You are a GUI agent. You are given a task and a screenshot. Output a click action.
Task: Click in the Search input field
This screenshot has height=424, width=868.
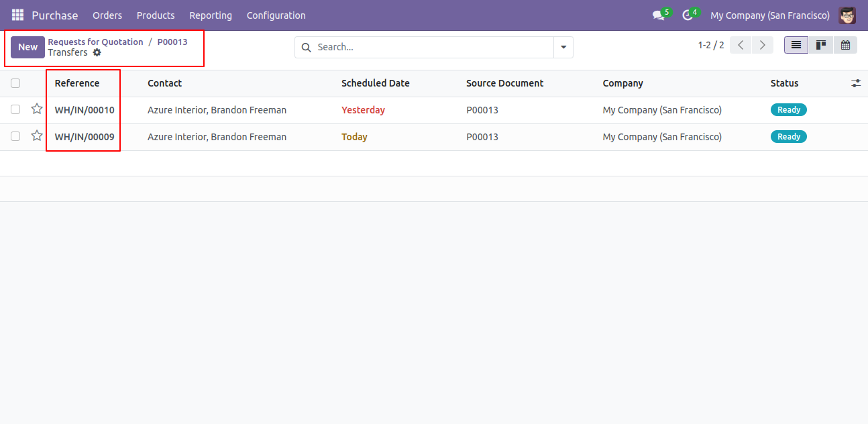pos(429,47)
